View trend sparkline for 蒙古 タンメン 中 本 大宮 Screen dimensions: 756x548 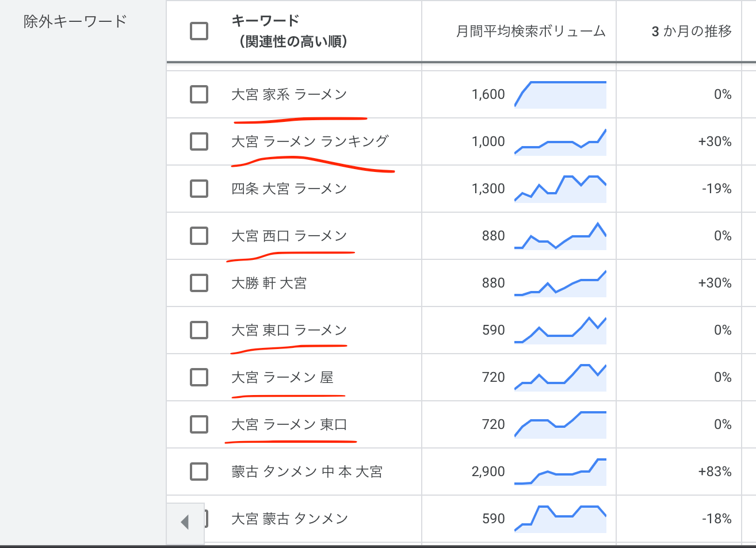pos(560,472)
